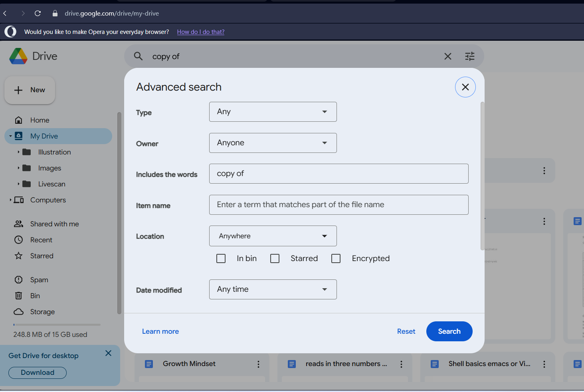Dismiss the Get Drive for desktop banner
The height and width of the screenshot is (392, 584).
tap(108, 353)
